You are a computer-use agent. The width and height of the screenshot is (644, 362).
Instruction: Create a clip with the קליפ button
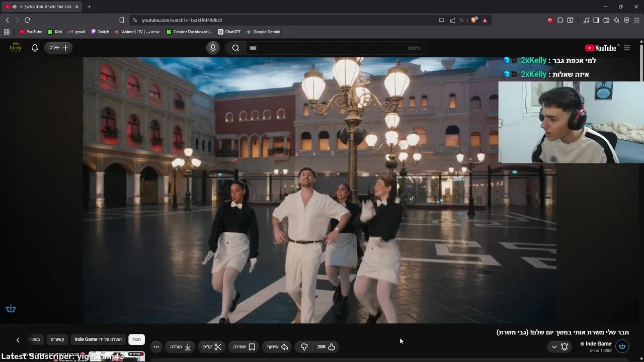click(212, 346)
